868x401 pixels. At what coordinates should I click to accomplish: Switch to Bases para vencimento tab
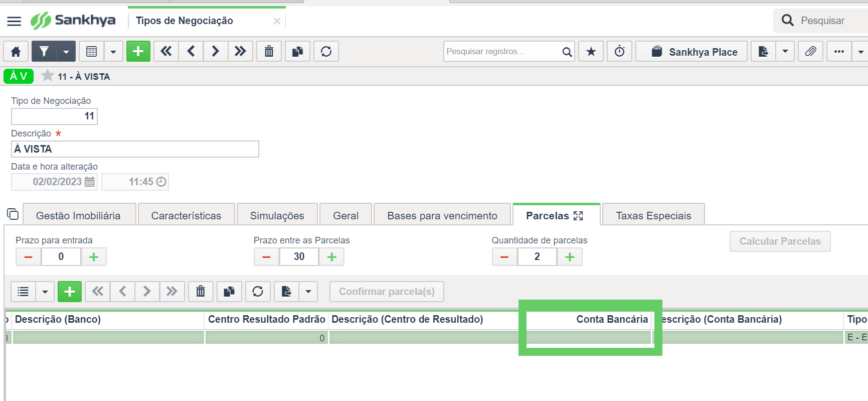coord(442,215)
